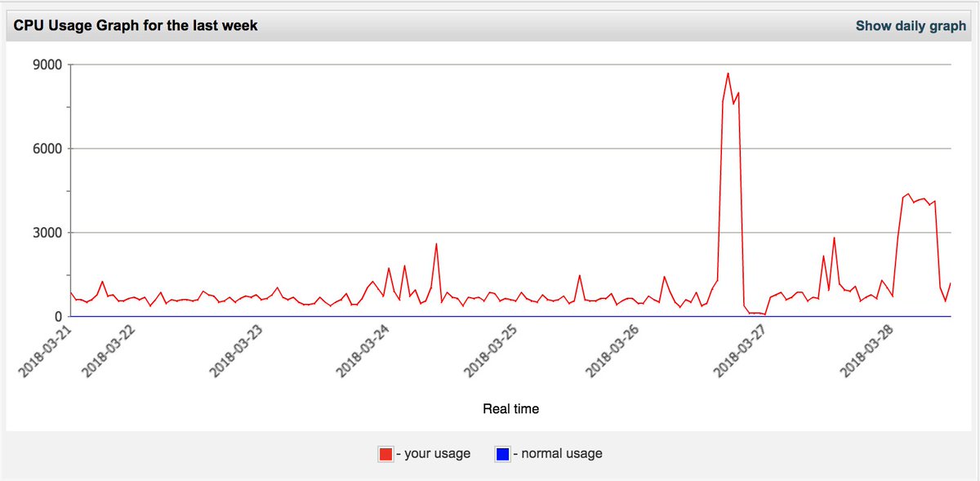
Task: Click the 6000 y-axis value
Action: (x=49, y=149)
